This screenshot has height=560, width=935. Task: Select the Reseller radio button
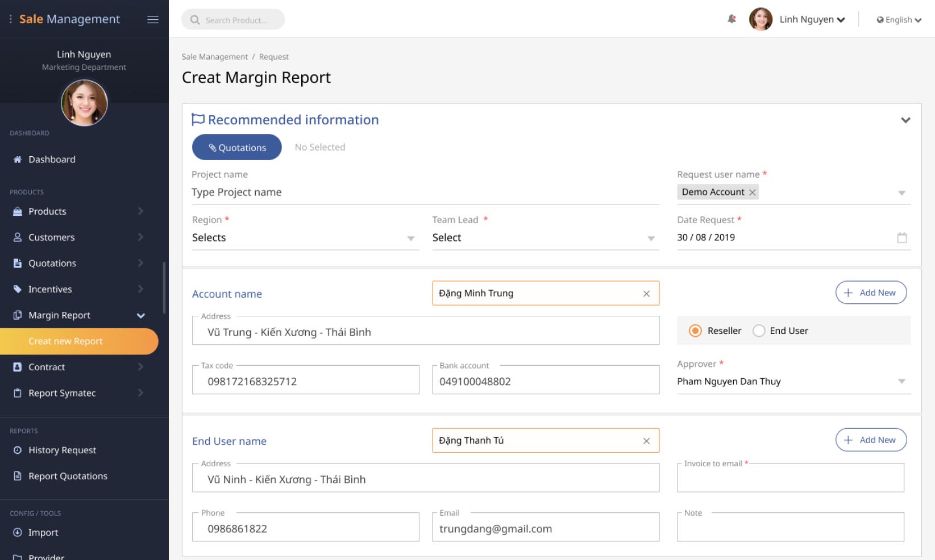click(695, 331)
